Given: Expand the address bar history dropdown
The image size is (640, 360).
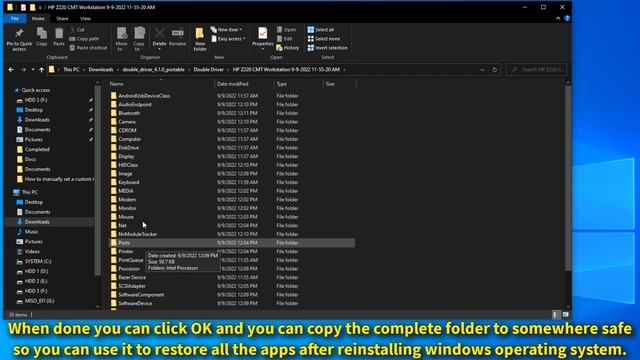Looking at the screenshot, I should pyautogui.click(x=482, y=70).
